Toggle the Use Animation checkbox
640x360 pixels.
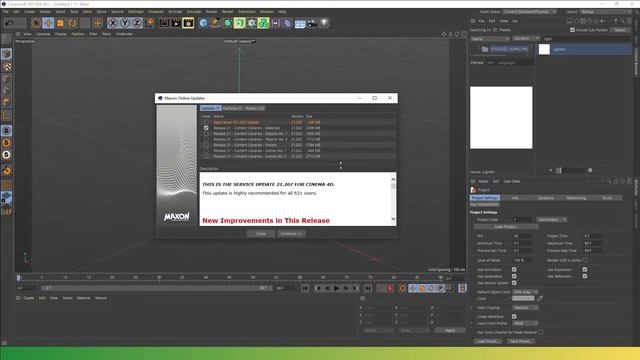click(x=514, y=270)
